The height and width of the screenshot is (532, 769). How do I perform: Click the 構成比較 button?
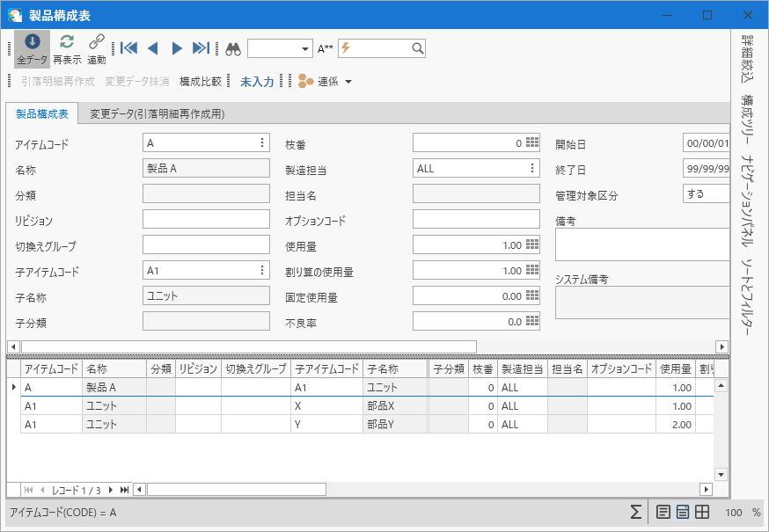coord(201,81)
